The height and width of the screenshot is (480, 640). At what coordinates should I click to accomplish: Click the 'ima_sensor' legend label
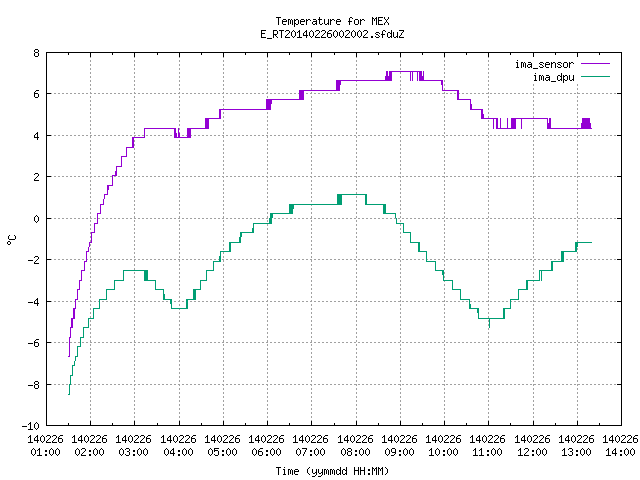[544, 64]
